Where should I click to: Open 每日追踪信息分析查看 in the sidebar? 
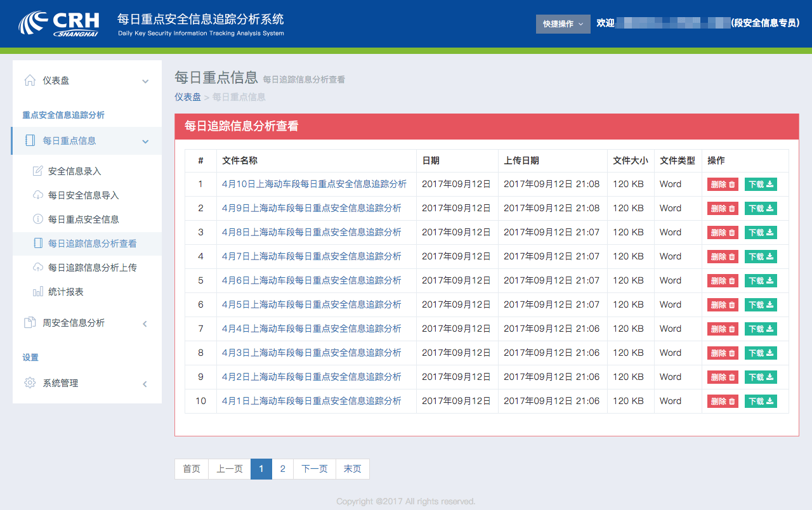[92, 244]
